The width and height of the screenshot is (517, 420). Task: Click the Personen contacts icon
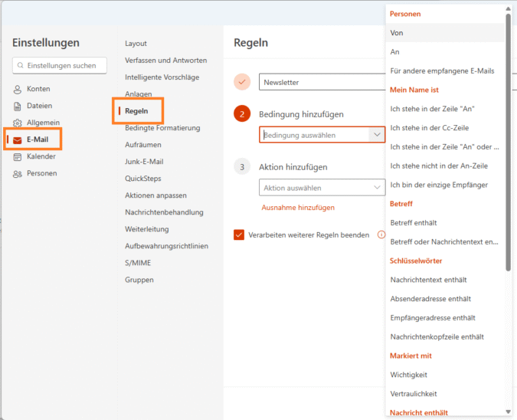click(18, 173)
